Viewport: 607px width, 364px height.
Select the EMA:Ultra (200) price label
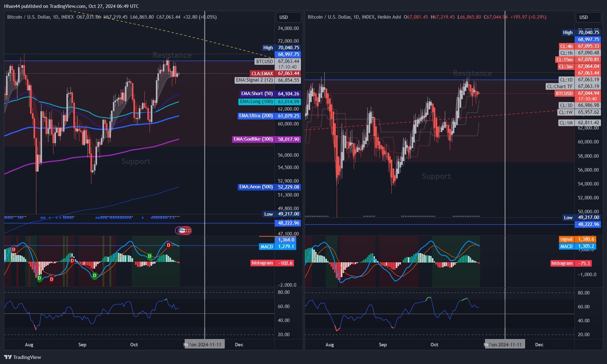click(x=269, y=116)
